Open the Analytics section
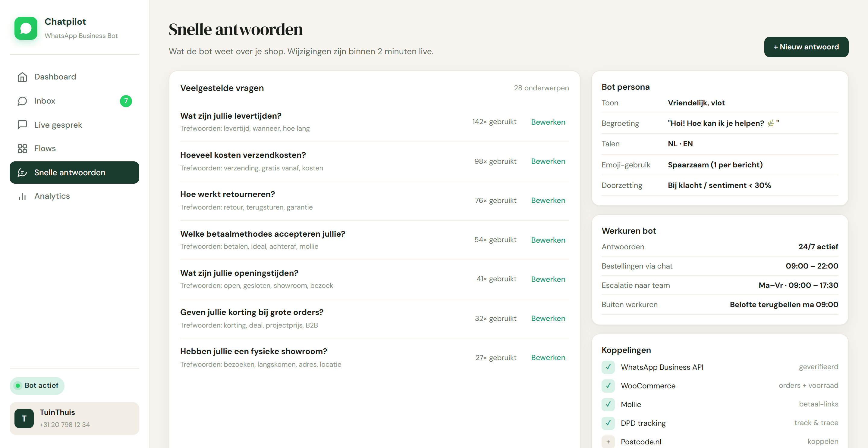 (74, 196)
